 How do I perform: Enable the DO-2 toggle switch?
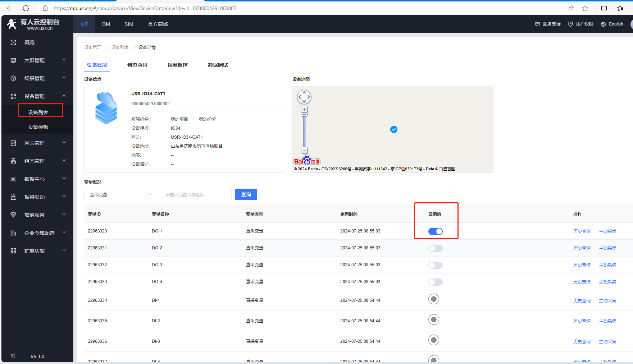[x=435, y=248]
